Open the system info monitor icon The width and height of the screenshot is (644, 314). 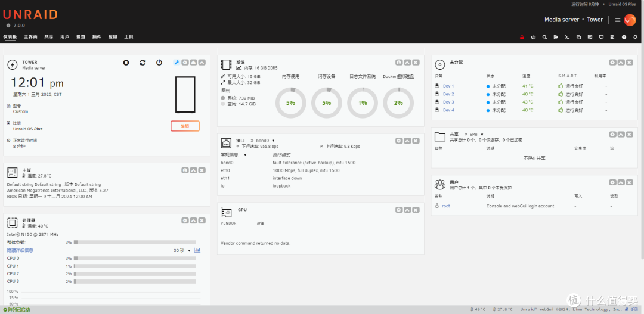pos(601,38)
